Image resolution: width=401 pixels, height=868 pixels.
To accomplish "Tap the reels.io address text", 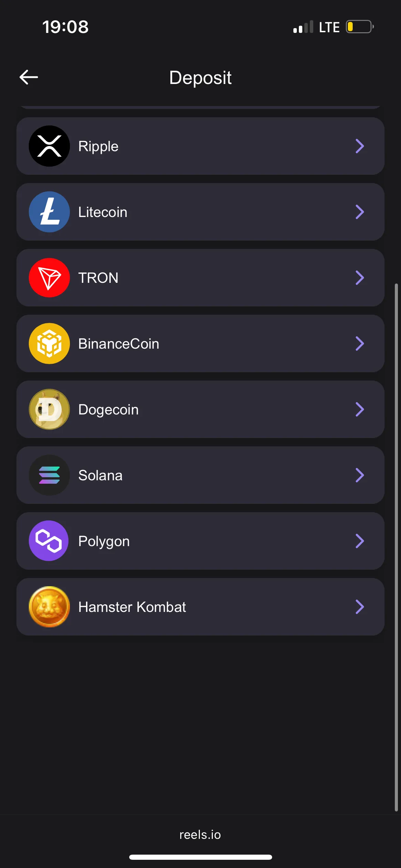I will (200, 835).
